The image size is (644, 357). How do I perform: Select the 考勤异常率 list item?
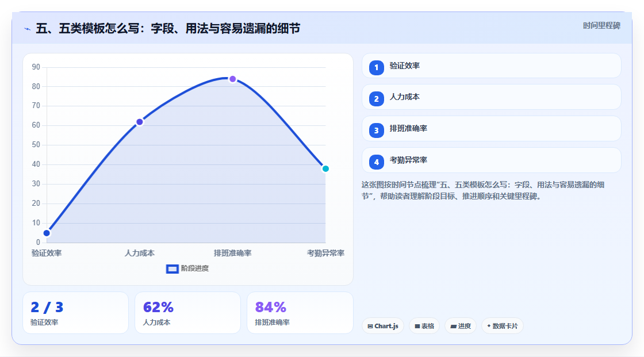pos(491,160)
